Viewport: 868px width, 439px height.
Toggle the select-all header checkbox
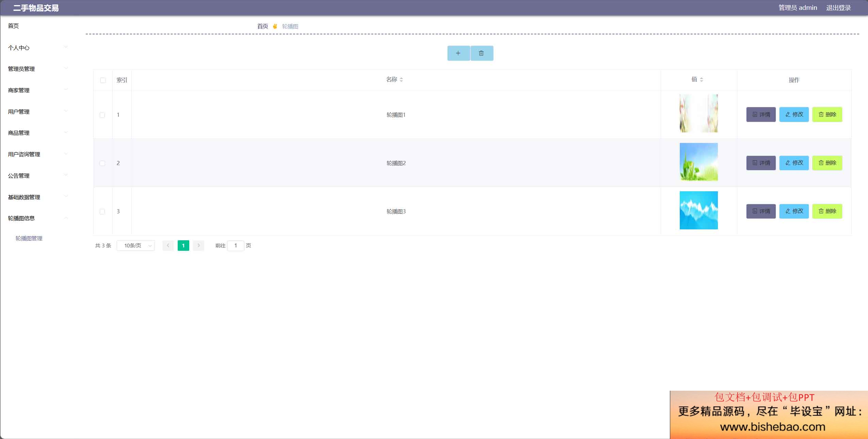103,80
